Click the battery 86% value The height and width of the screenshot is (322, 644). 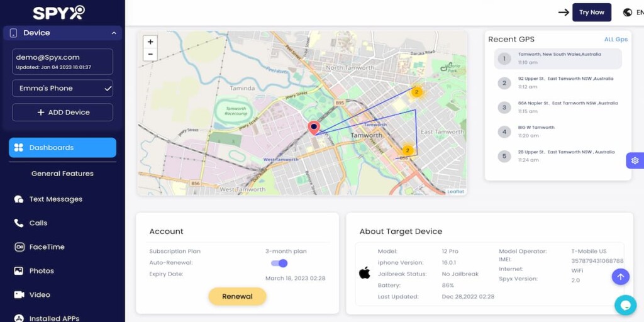(448, 286)
